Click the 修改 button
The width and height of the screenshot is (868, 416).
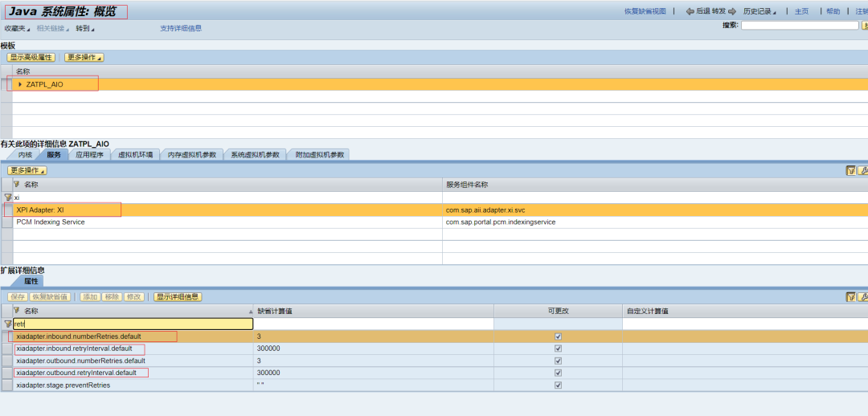coord(133,297)
